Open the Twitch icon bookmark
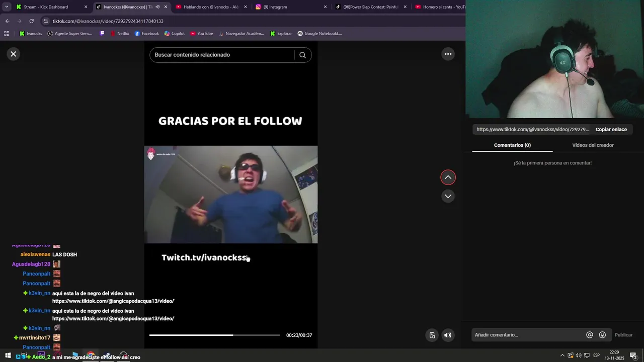Screen dimensions: 644x362 [103, 34]
